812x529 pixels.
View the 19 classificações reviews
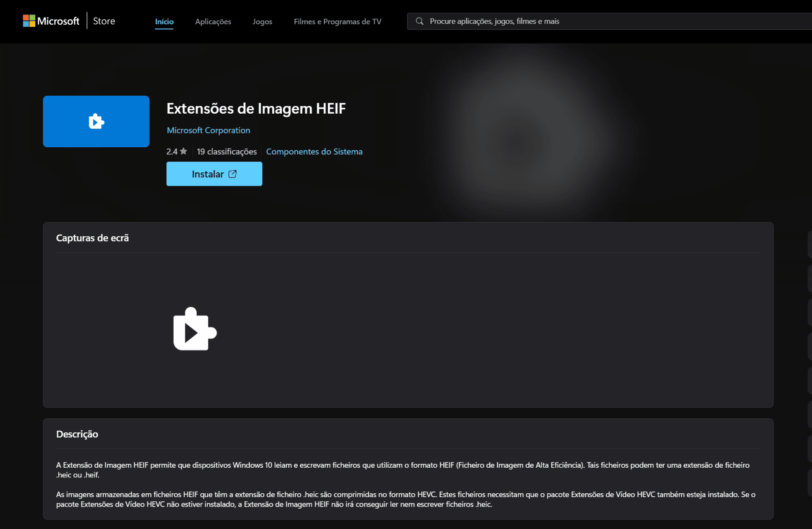point(227,152)
